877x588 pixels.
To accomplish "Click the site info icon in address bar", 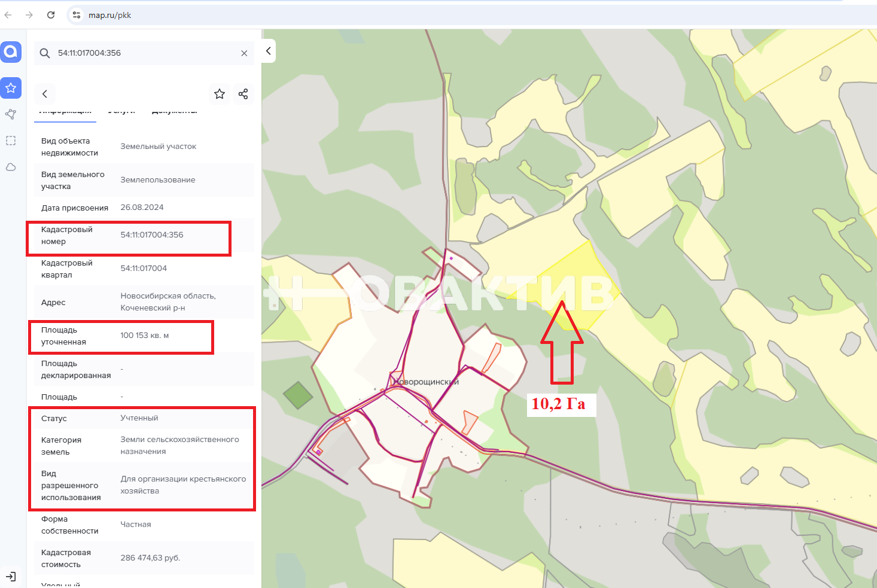I will [x=77, y=15].
